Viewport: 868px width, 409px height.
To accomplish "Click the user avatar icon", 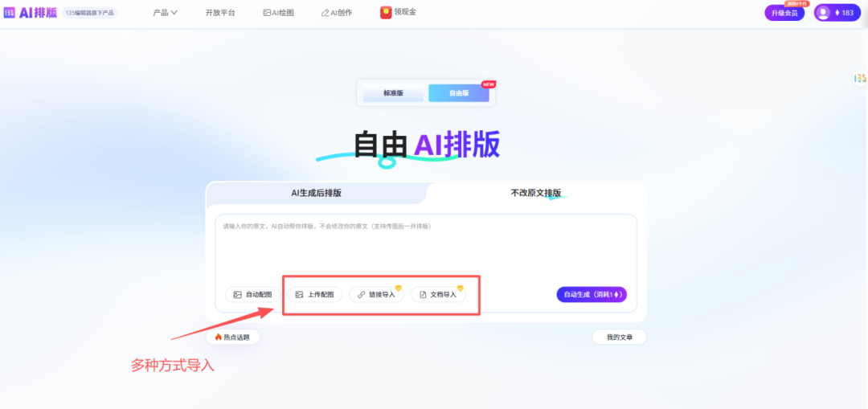I will point(823,13).
